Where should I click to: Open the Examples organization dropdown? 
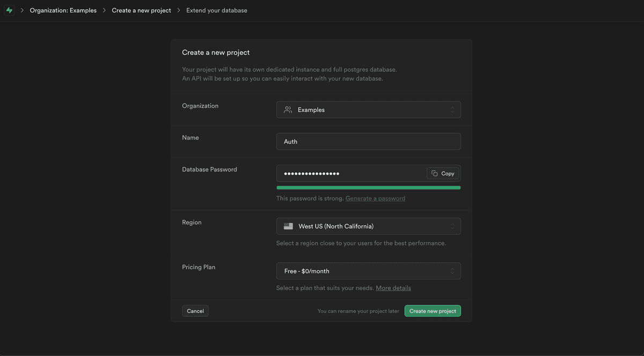pos(368,110)
